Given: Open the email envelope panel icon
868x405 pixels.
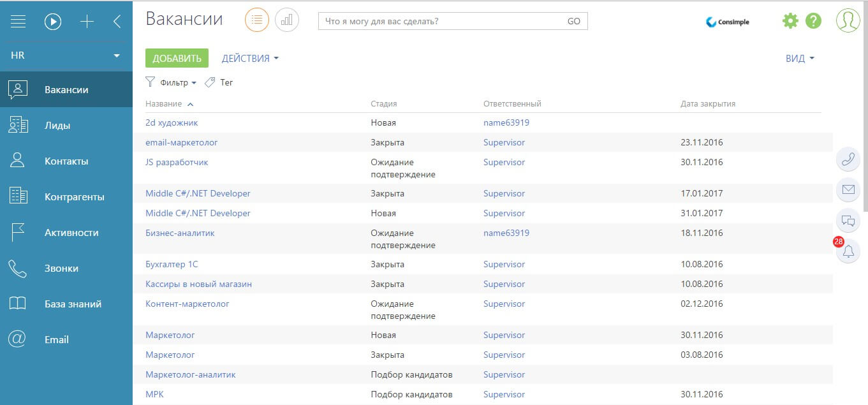Looking at the screenshot, I should pos(848,189).
